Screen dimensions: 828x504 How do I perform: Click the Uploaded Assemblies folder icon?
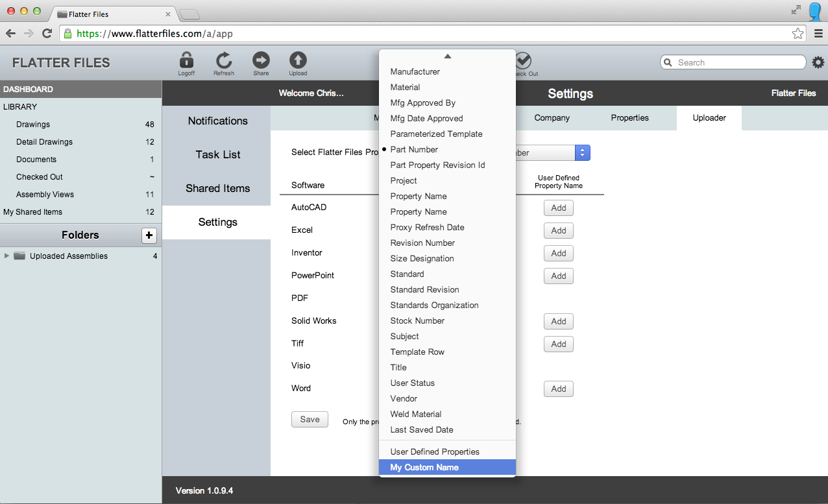19,256
